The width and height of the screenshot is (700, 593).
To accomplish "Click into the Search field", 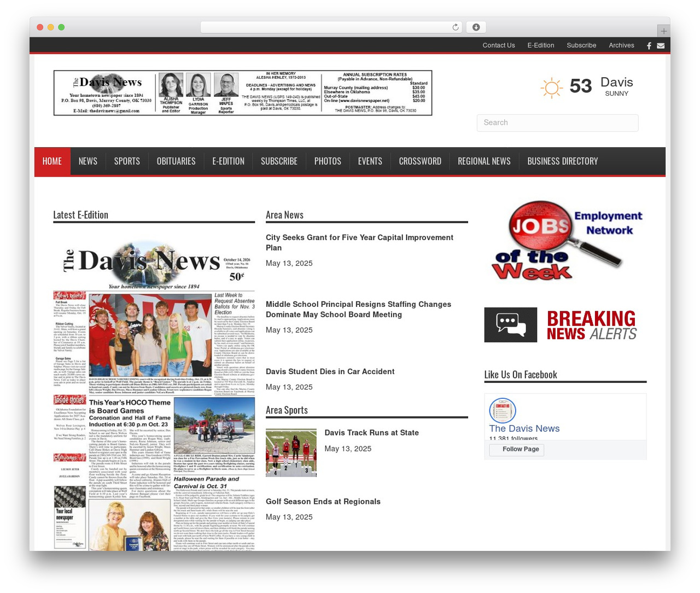I will click(x=558, y=123).
